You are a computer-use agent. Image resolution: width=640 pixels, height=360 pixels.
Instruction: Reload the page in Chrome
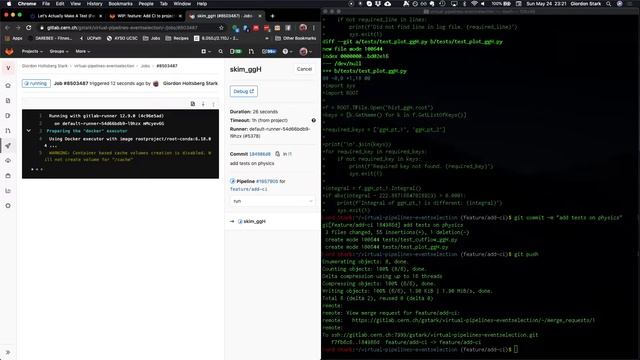(29, 28)
